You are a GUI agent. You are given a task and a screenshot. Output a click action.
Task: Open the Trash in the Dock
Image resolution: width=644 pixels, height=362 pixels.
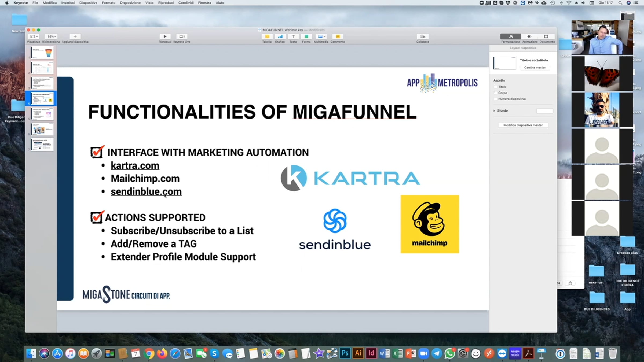(x=613, y=353)
